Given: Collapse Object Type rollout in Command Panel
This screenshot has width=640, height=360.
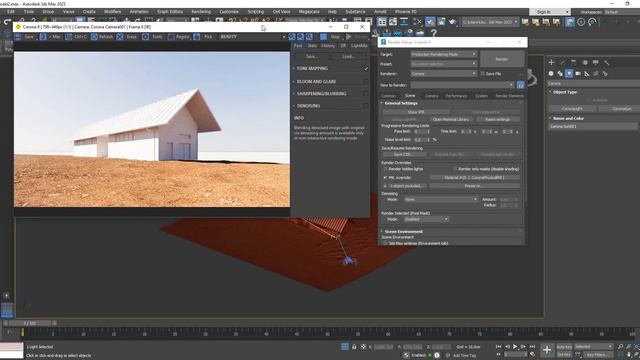Looking at the screenshot, I should 564,92.
